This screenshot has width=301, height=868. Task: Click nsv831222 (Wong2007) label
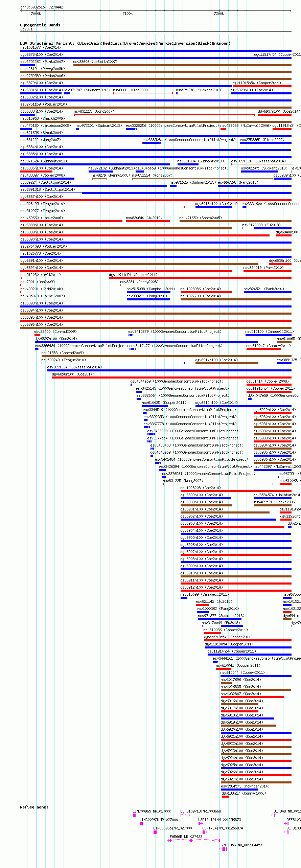[41, 140]
